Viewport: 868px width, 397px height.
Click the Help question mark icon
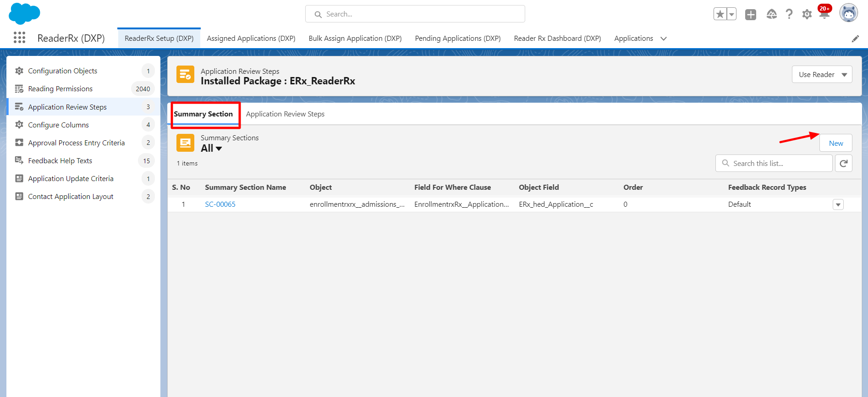[789, 14]
